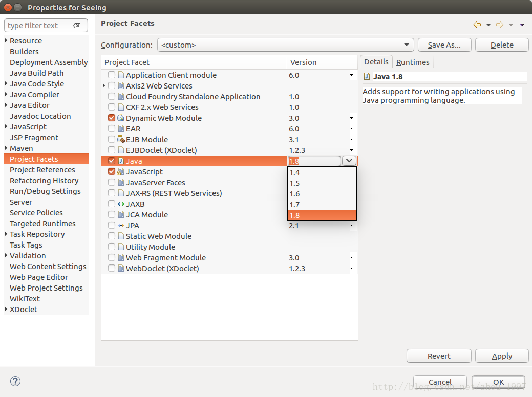Click the filter text input field
532x397 pixels.
46,26
